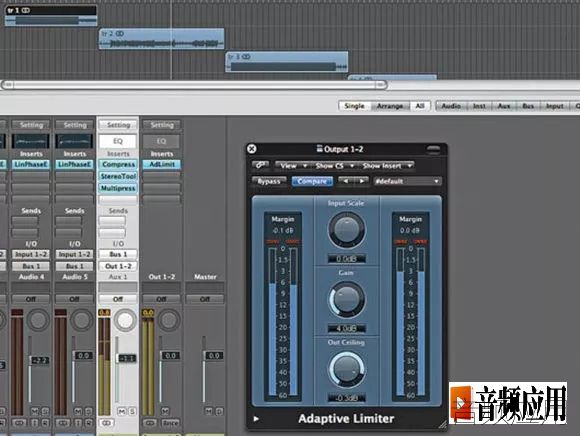Click the Audio 4 stereo format icon
The height and width of the screenshot is (436, 580).
coord(19,422)
